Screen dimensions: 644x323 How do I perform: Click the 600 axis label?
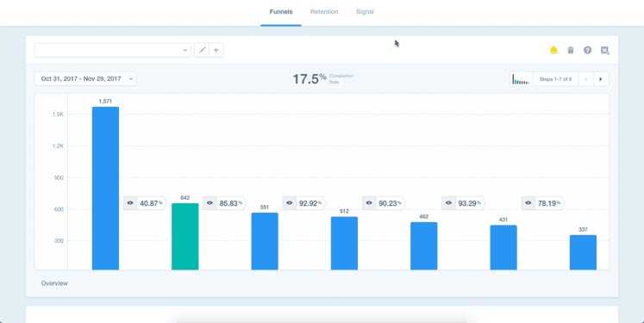(59, 209)
